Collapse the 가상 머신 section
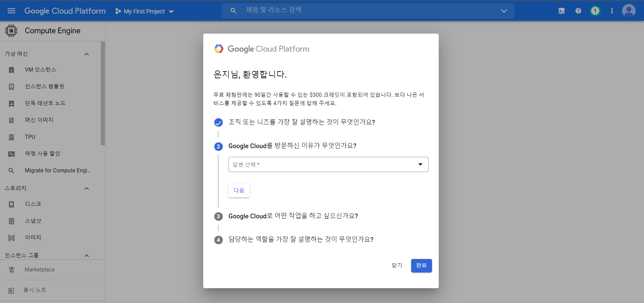 pyautogui.click(x=86, y=54)
